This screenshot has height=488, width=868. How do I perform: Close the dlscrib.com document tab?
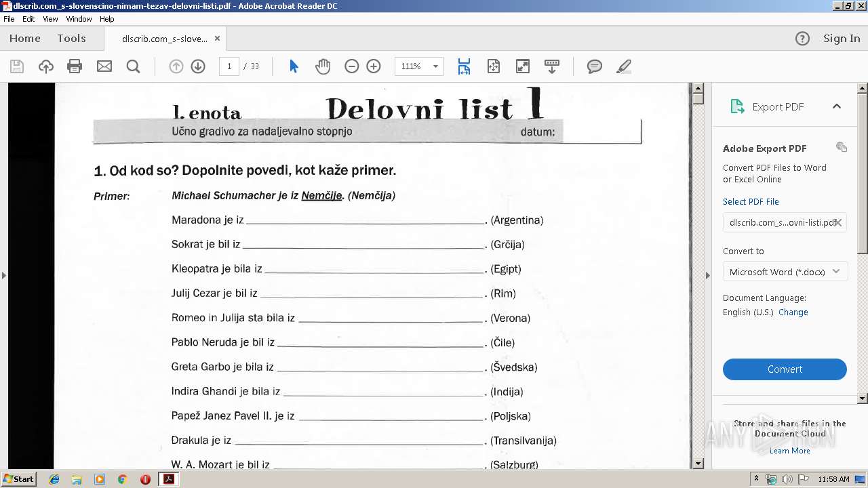tap(217, 39)
